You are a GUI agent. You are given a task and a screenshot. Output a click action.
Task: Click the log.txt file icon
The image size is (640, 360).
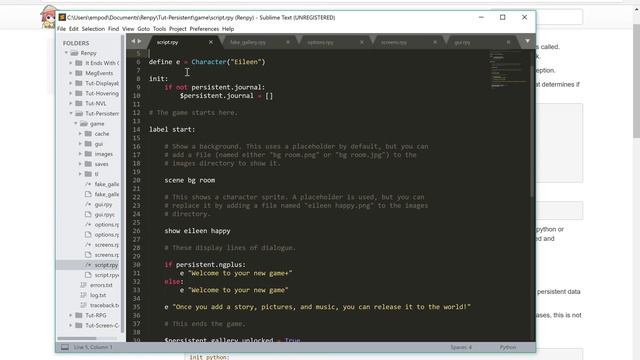pos(83,295)
